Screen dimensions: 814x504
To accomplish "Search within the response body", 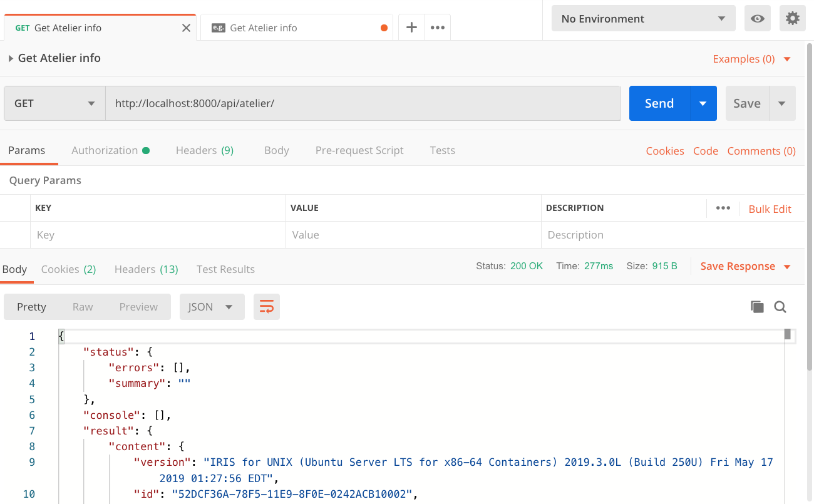I will pyautogui.click(x=780, y=307).
